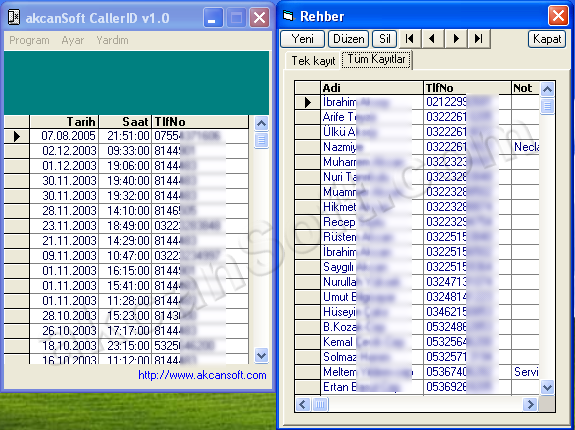Click the Rehber window title icon
Viewport: 575px width, 430px height.
(x=289, y=16)
